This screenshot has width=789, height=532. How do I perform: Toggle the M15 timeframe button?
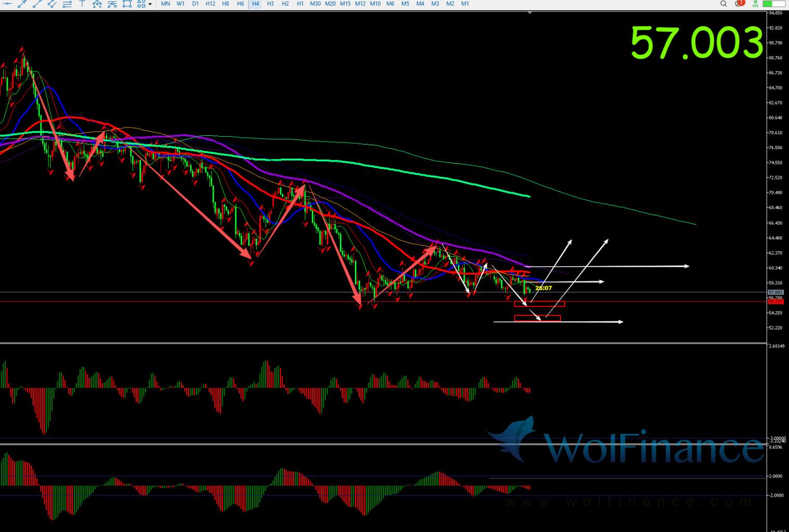[x=345, y=4]
